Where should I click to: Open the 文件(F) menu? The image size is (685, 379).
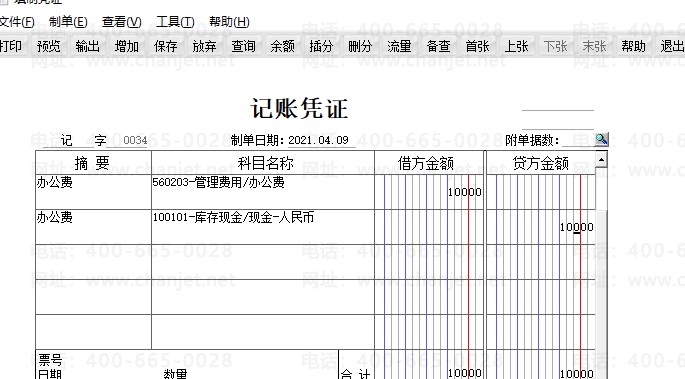(17, 22)
